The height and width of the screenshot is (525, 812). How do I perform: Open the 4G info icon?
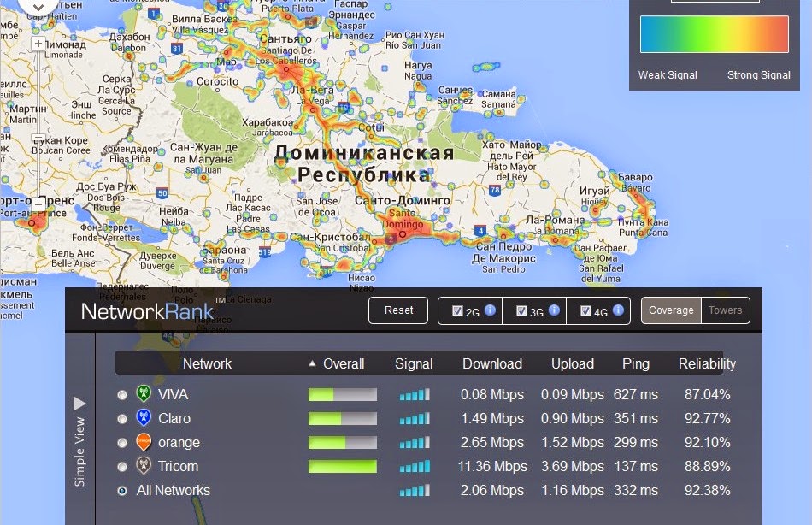pyautogui.click(x=618, y=310)
